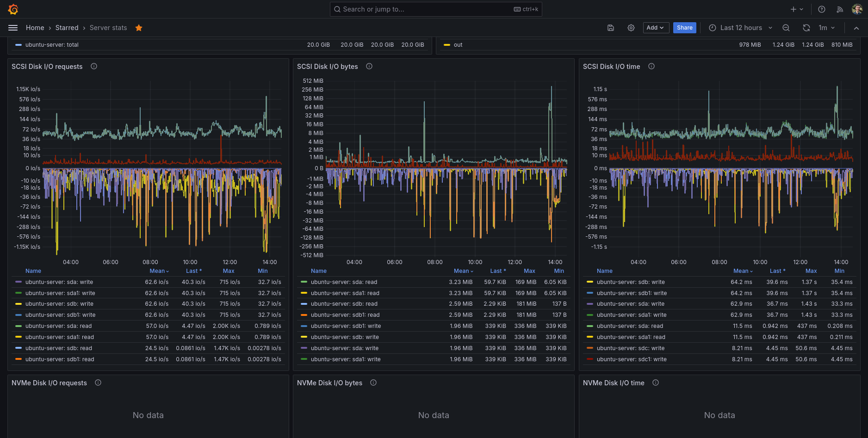
Task: Open the Add dropdown menu
Action: pos(655,28)
